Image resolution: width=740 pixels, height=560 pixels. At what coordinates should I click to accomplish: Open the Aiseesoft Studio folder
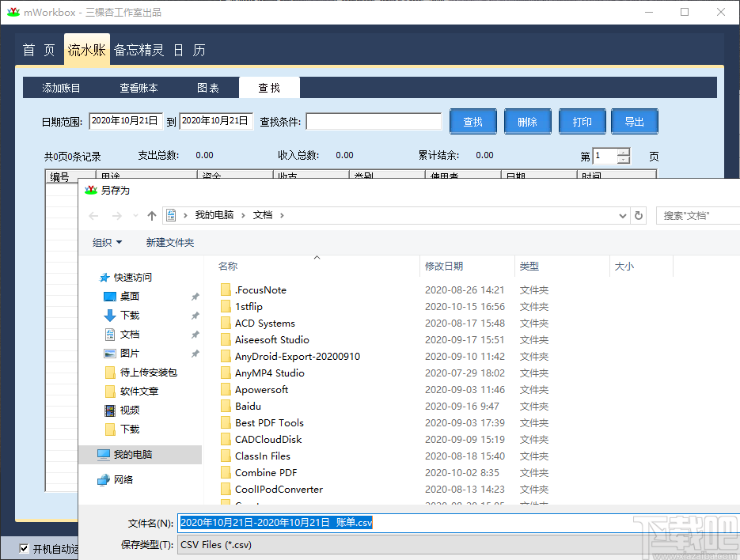(x=272, y=339)
